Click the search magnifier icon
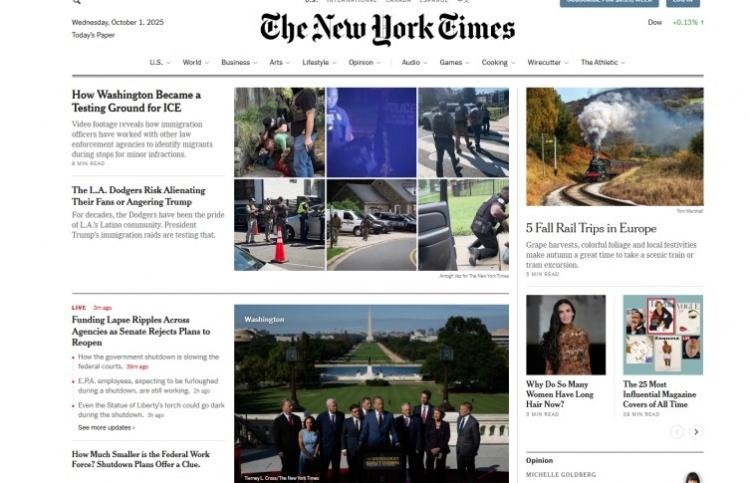The image size is (750, 483). (x=77, y=1)
